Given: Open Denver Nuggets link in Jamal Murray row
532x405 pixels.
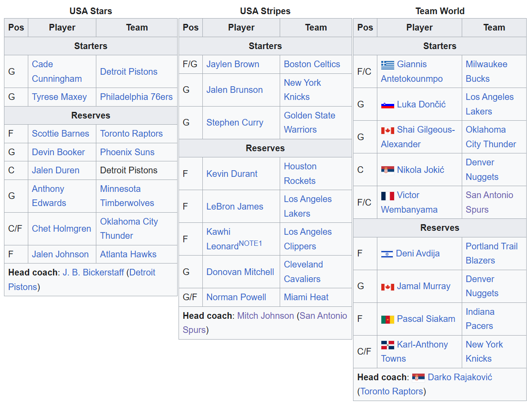Looking at the screenshot, I should pos(482,286).
